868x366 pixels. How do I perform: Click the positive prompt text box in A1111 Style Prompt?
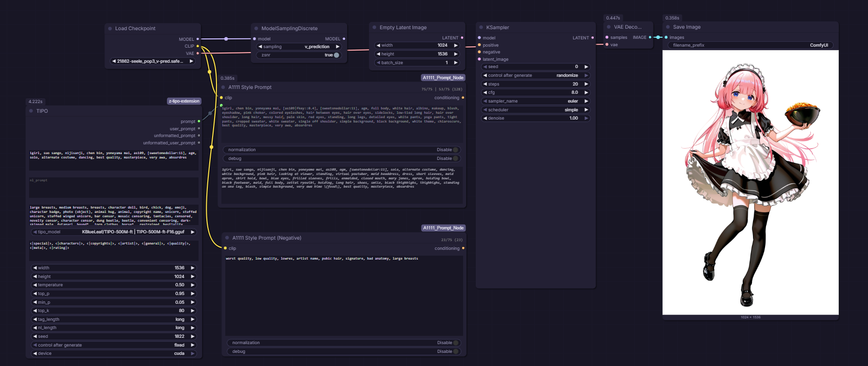point(342,124)
